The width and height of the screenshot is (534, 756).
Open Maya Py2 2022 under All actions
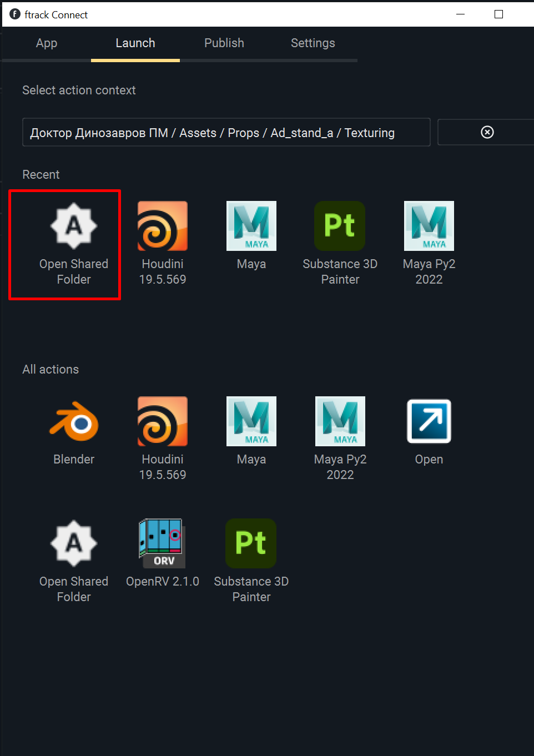(340, 440)
